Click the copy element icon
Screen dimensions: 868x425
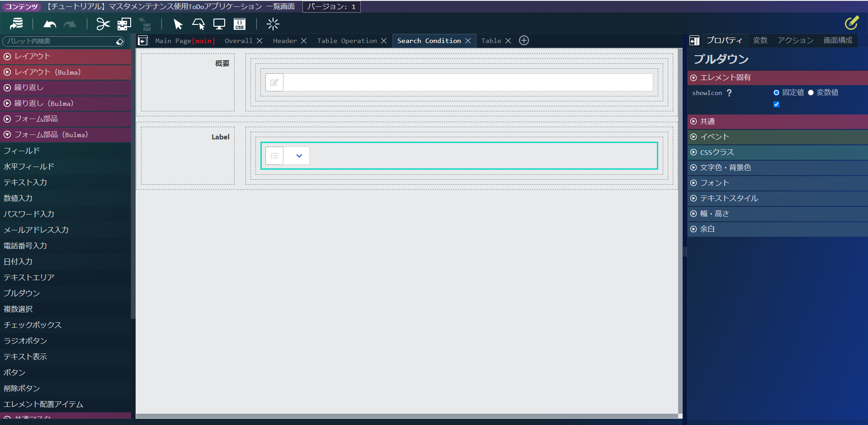click(124, 24)
